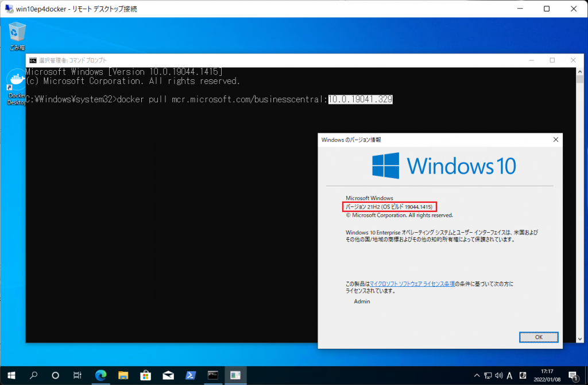Select the Docker Desktop shortcut icon
The height and width of the screenshot is (385, 588).
tap(16, 87)
